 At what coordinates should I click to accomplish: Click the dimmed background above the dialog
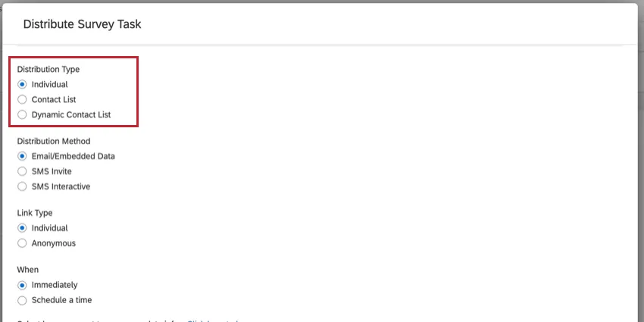coord(322,2)
